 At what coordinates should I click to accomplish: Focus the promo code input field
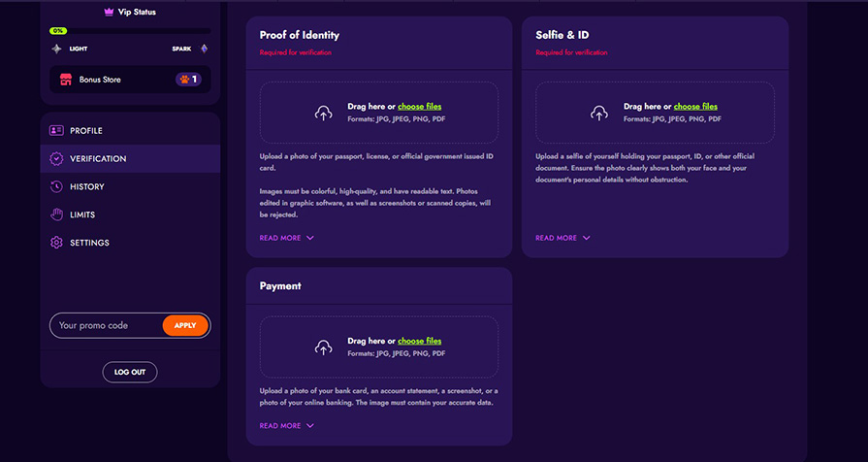coord(105,325)
